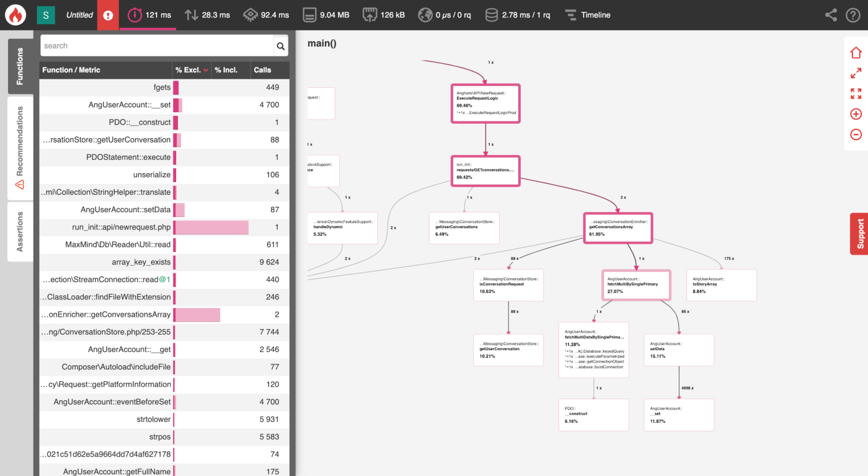Click the Blackfire flame logo
This screenshot has width=868, height=476.
[15, 15]
